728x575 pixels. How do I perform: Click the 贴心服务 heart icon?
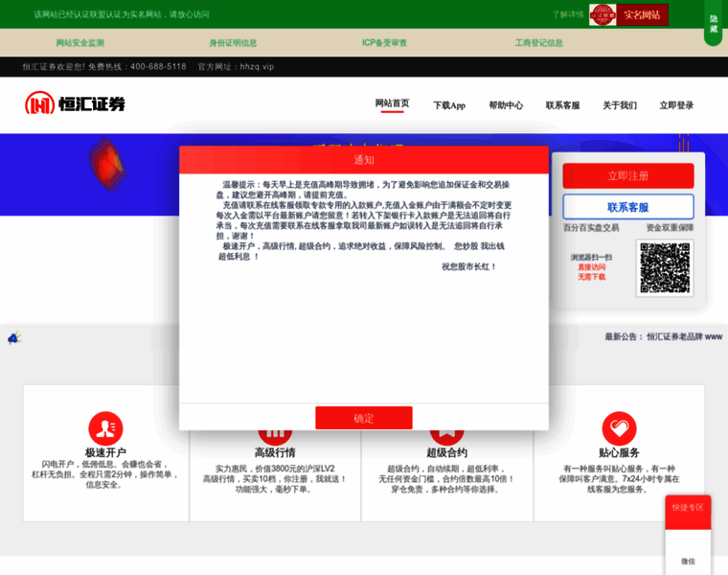(x=619, y=428)
